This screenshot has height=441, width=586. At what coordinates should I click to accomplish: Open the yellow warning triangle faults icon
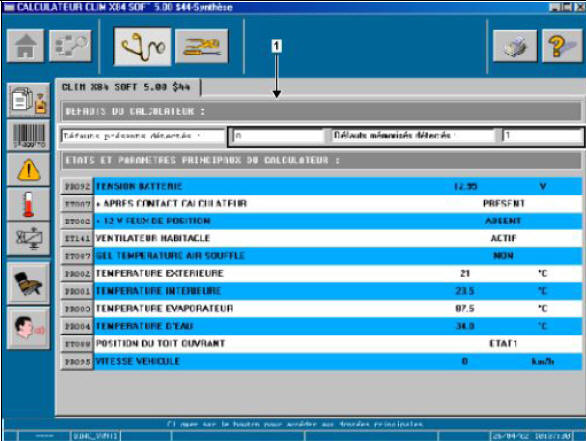tap(28, 170)
